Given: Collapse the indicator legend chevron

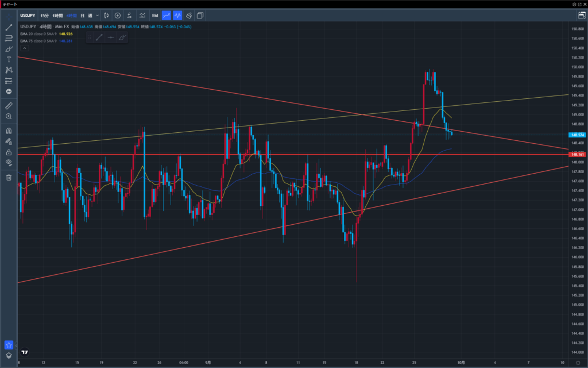Looking at the screenshot, I should pos(24,48).
